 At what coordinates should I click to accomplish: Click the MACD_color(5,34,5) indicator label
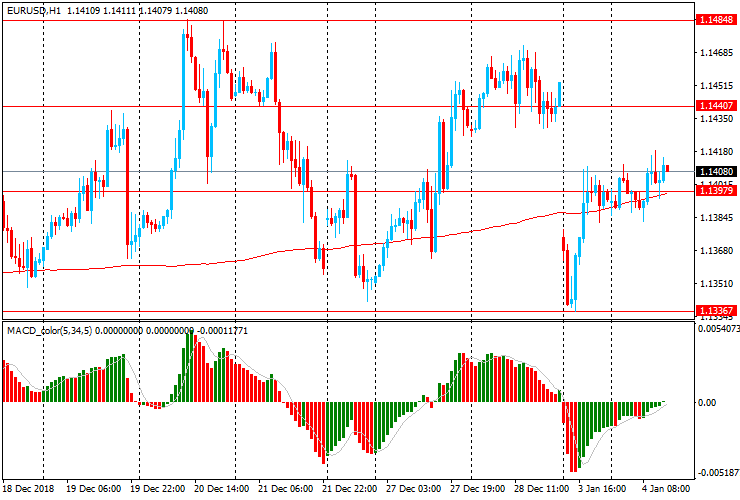point(49,329)
